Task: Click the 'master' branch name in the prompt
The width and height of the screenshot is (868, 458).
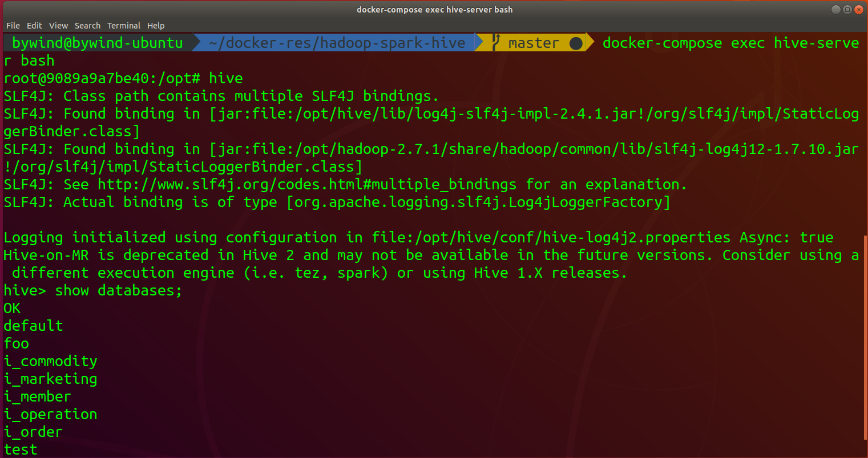Action: coord(534,43)
